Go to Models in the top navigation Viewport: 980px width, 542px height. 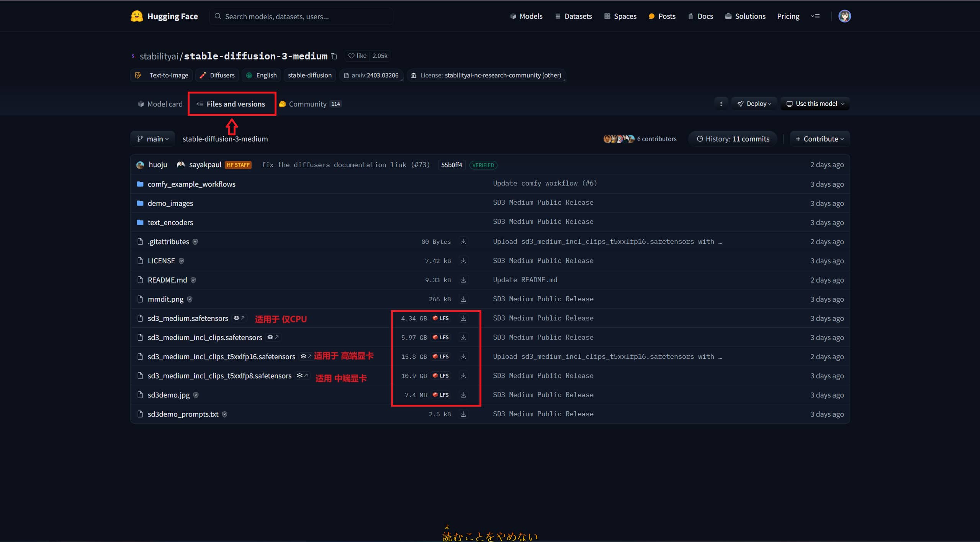point(526,16)
